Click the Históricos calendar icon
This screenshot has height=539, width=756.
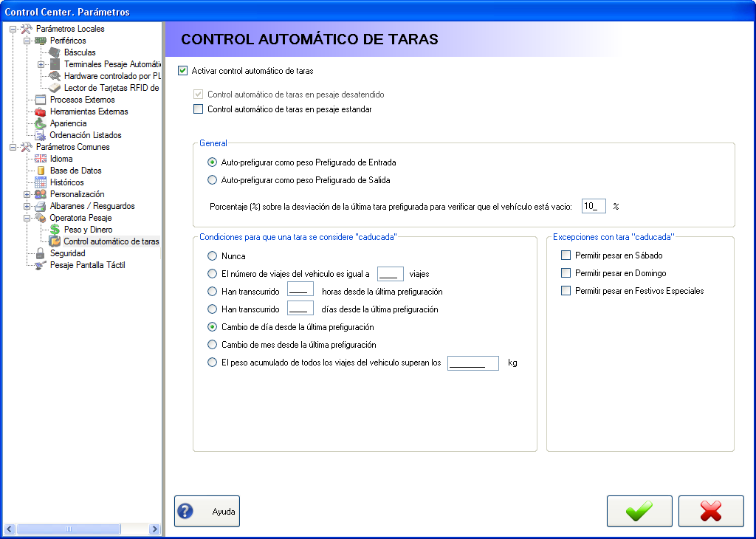point(41,182)
